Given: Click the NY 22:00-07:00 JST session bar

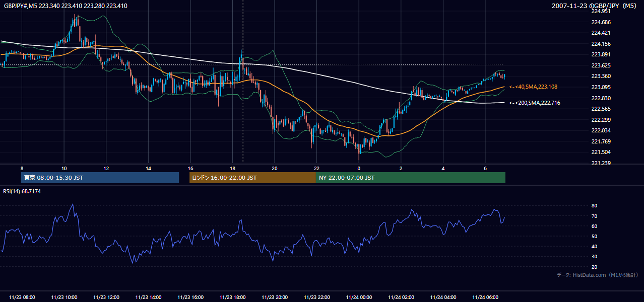Looking at the screenshot, I should [x=411, y=178].
